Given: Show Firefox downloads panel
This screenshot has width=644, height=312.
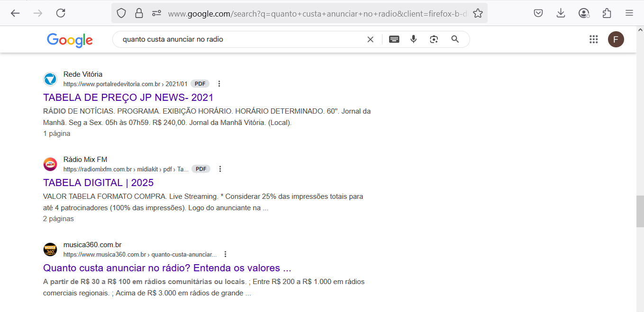Looking at the screenshot, I should (561, 13).
